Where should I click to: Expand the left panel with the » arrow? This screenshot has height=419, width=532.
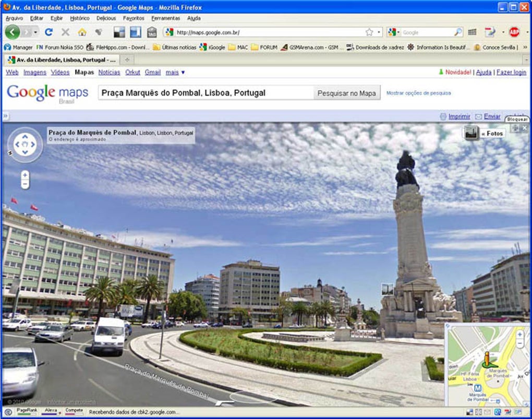point(5,116)
